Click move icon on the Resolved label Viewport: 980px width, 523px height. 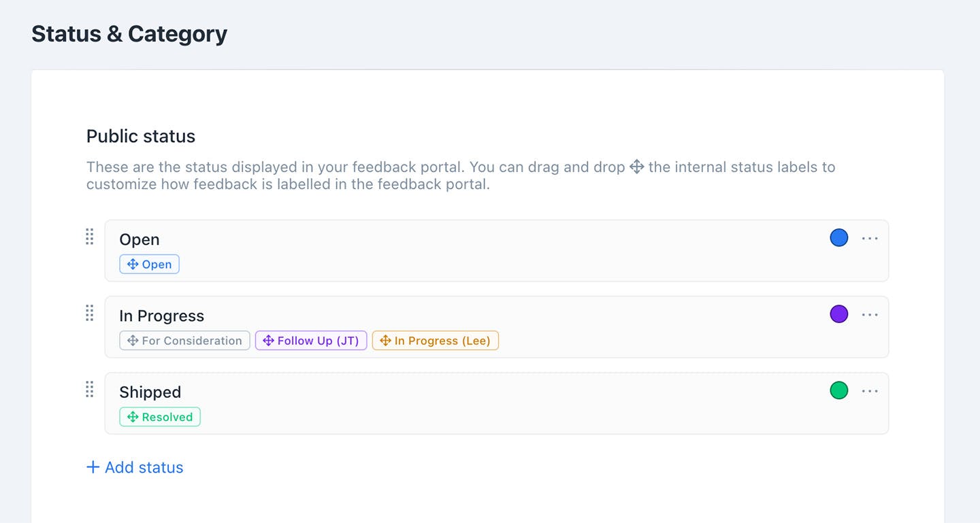[x=133, y=417]
